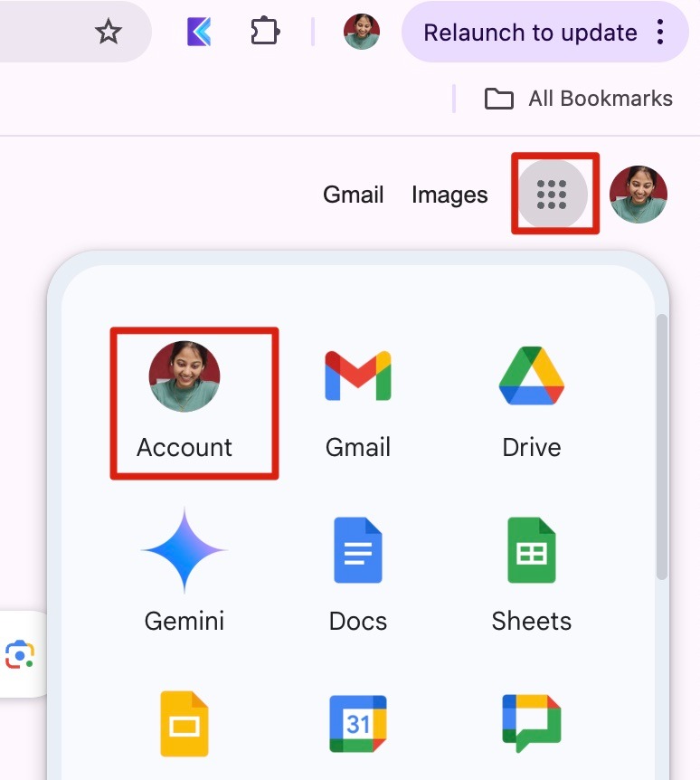
Task: Open Chrome's three-dot menu
Action: 660,32
